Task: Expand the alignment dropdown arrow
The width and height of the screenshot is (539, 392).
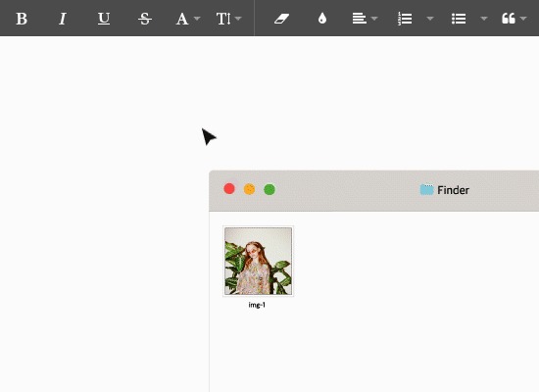Action: 374,19
